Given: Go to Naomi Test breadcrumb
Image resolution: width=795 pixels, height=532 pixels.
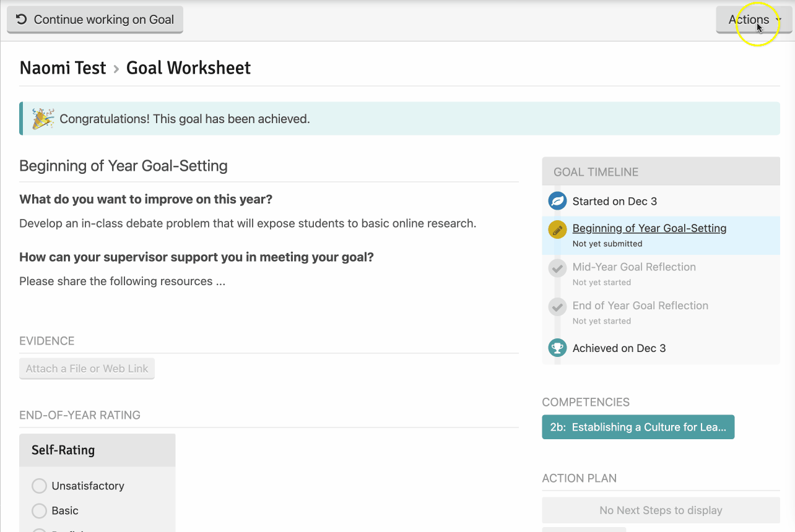Looking at the screenshot, I should tap(63, 68).
